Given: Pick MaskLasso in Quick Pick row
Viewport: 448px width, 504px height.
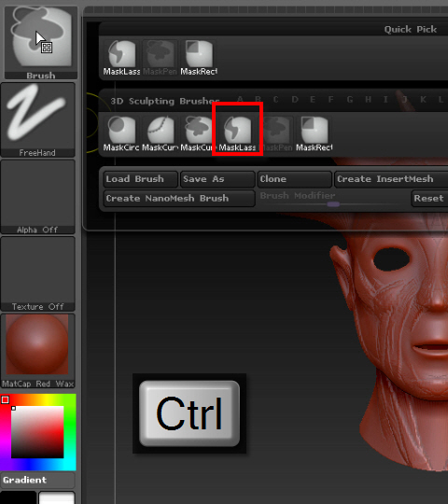Looking at the screenshot, I should click(121, 58).
